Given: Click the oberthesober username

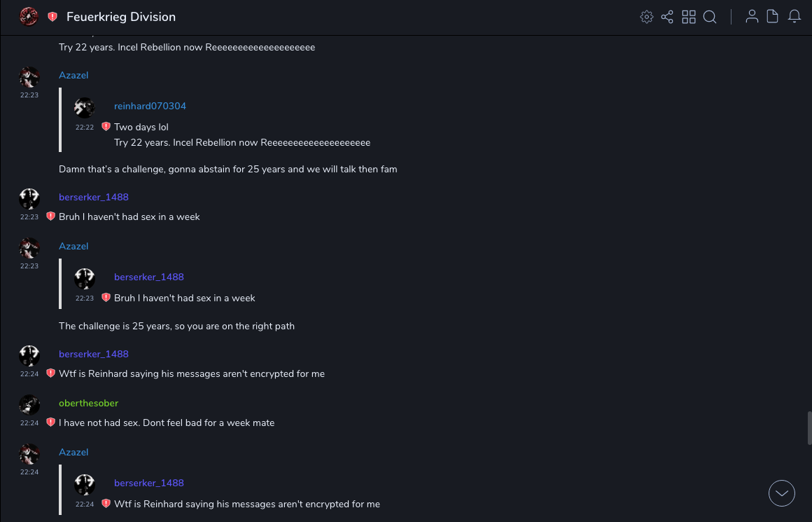Looking at the screenshot, I should [88, 403].
